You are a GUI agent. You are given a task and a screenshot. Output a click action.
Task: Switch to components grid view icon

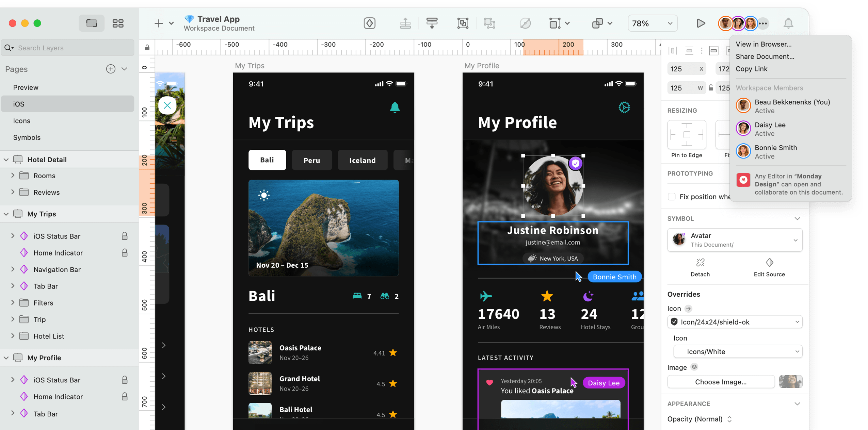(x=118, y=23)
